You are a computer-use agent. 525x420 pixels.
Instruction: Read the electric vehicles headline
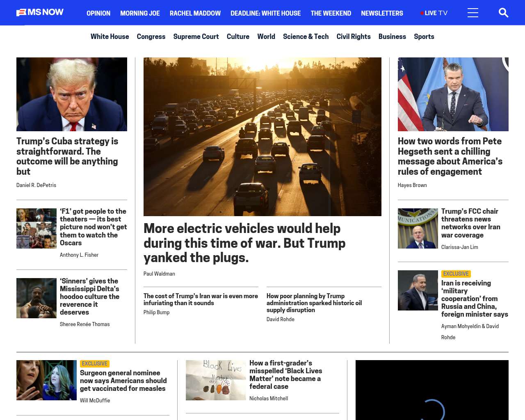(x=244, y=243)
